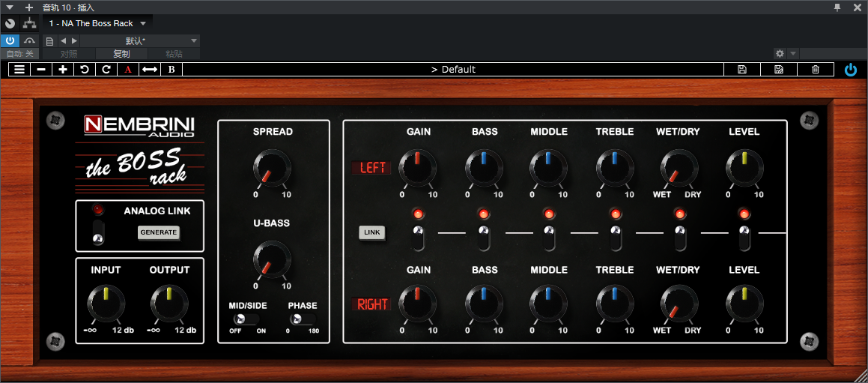Click the RIGHT channel GAIN knob
The width and height of the screenshot is (868, 383).
click(418, 304)
